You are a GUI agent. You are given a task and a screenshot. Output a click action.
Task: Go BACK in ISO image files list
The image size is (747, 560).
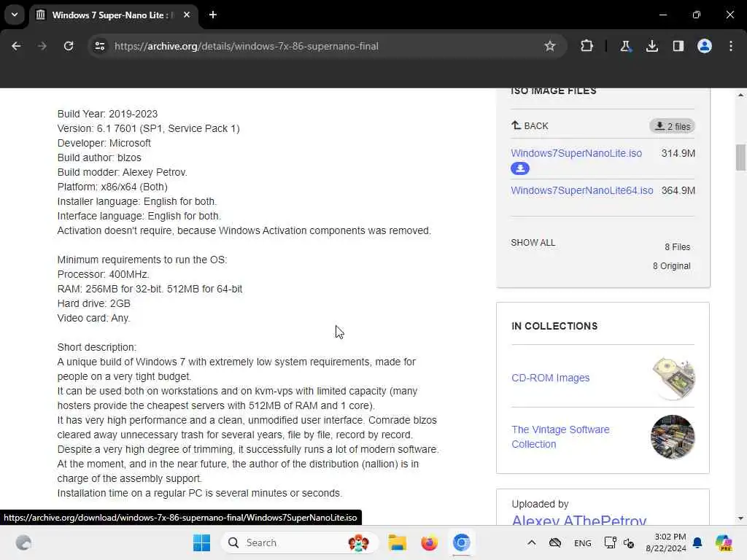pos(530,125)
